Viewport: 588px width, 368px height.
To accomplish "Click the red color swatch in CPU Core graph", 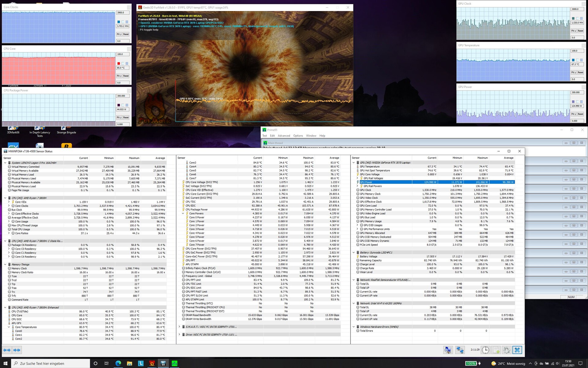I will (119, 63).
